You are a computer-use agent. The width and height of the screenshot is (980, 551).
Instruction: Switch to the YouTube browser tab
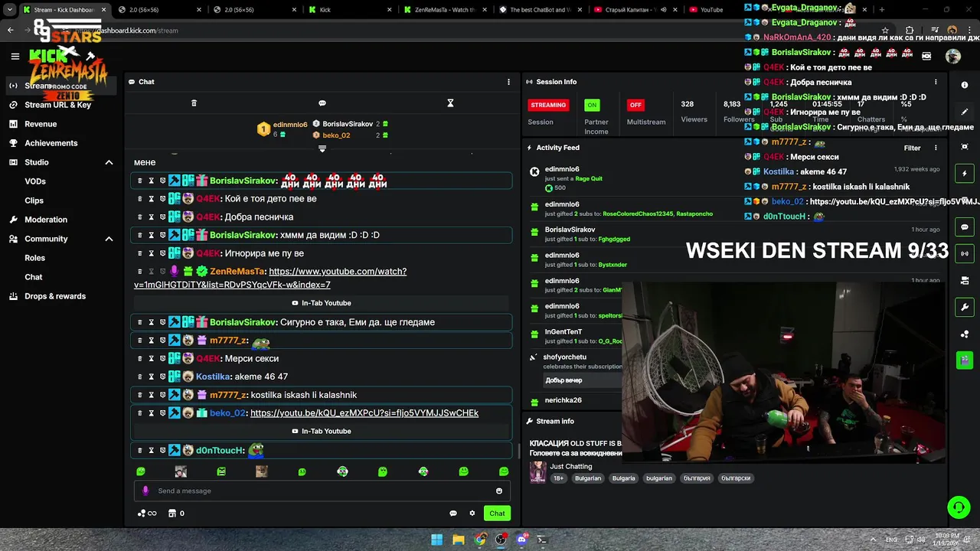click(x=710, y=10)
